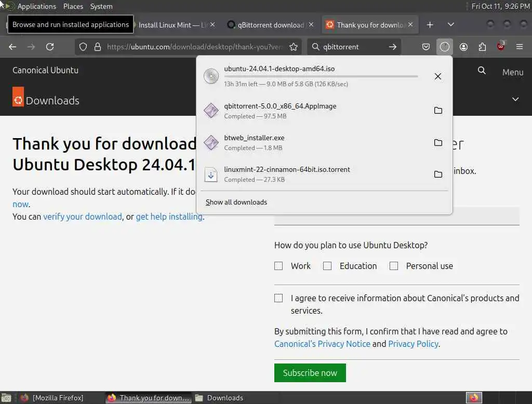532x404 pixels.
Task: Tick the Work checkbox
Action: 278,266
